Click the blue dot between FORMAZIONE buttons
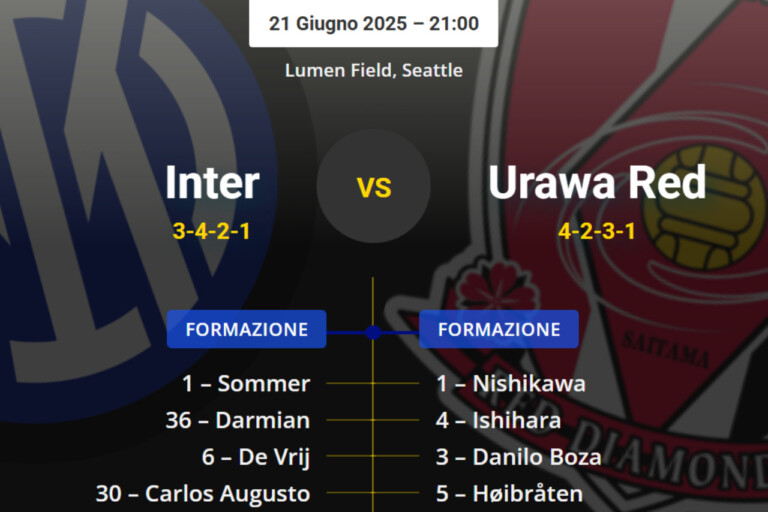Viewport: 768px width, 512px height. tap(373, 332)
